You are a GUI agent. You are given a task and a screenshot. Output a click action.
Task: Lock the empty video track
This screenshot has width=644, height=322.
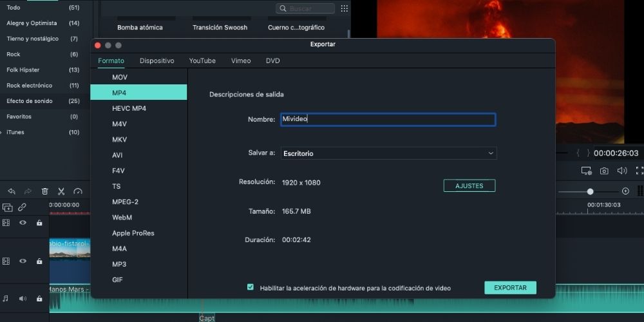coord(39,223)
